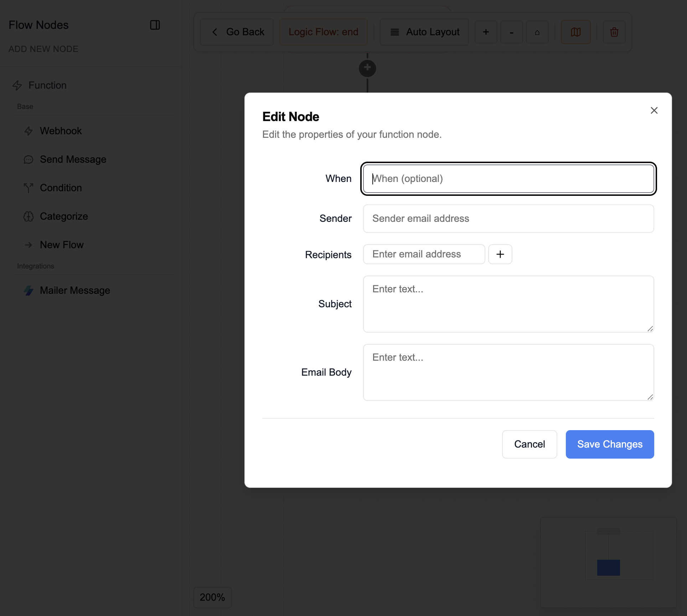
Task: Expand the Integrations section
Action: coord(35,266)
